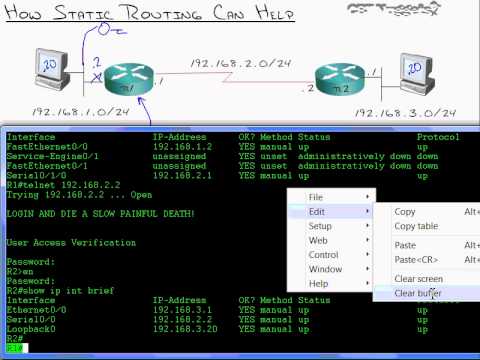Viewport: 480px width, 360px height.
Task: Click the 192.168.3.1 address value
Action: (182, 310)
